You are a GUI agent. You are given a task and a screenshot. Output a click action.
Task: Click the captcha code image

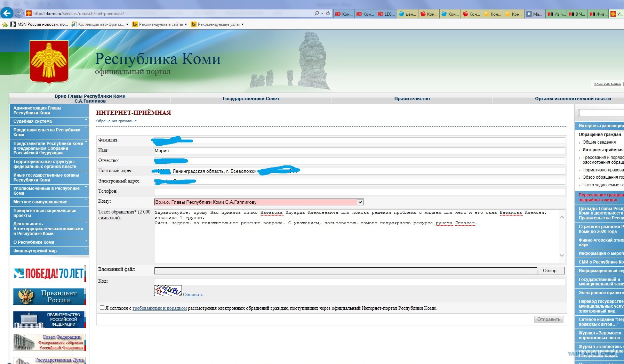coord(168,291)
